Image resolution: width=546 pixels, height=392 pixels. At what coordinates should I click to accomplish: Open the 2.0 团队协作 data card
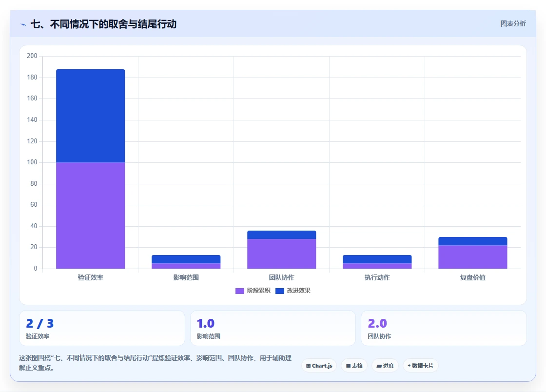coord(444,328)
